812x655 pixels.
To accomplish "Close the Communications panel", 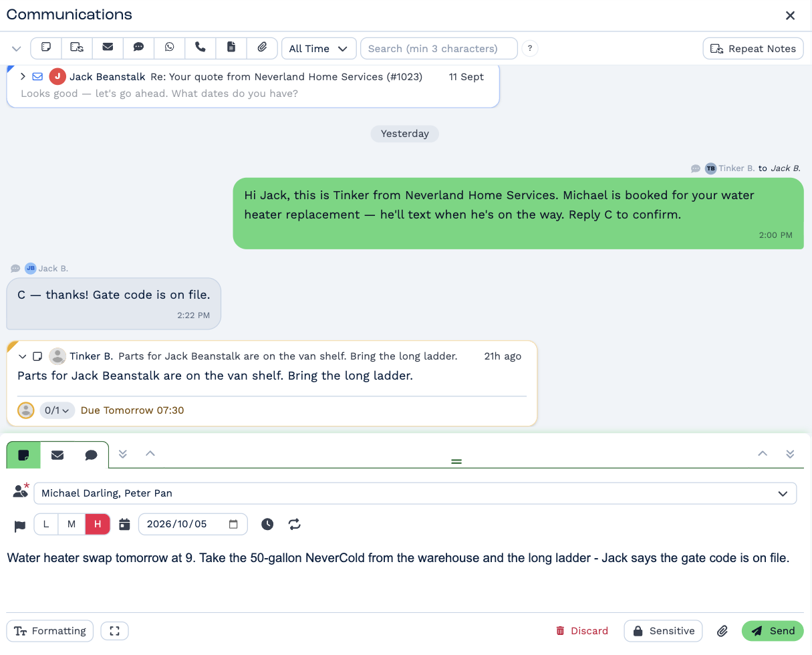I will (x=790, y=15).
